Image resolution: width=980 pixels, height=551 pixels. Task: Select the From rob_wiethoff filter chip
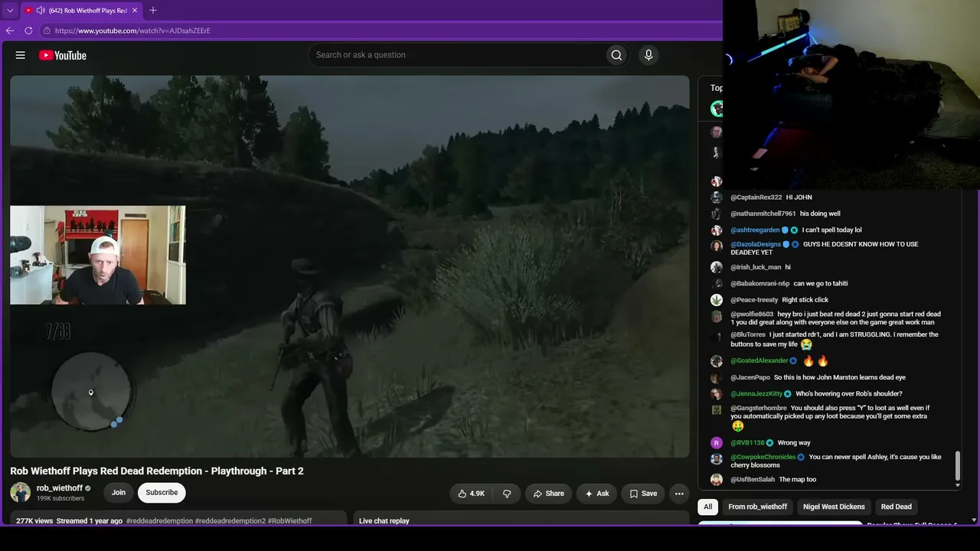pos(757,507)
